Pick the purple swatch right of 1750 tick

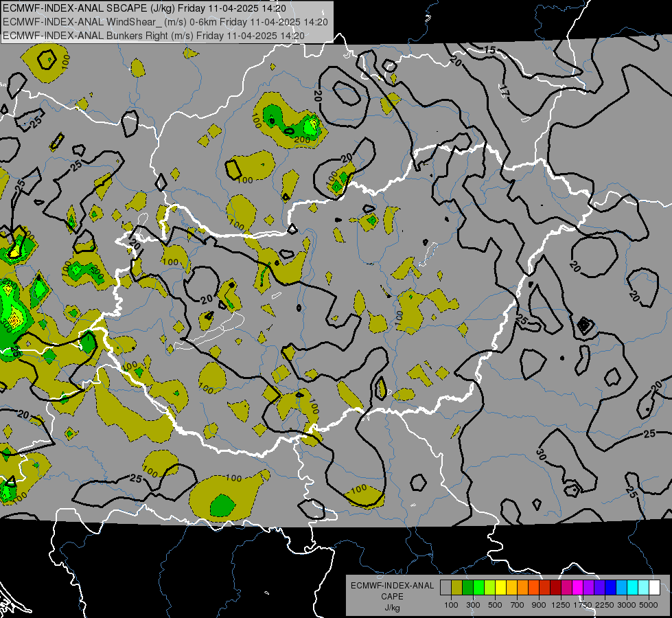[x=589, y=588]
